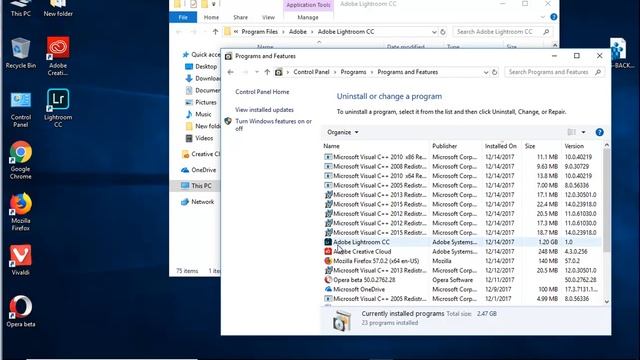The width and height of the screenshot is (640, 360).
Task: Refresh the Programs and Features address bar
Action: point(494,72)
